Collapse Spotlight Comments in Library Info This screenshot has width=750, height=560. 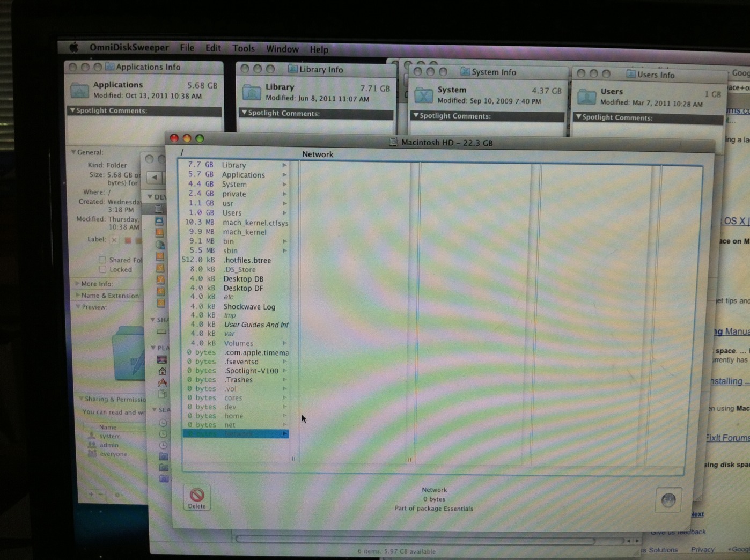pyautogui.click(x=244, y=113)
